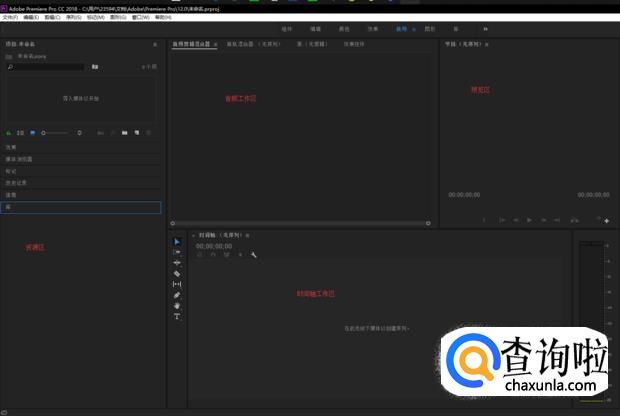Switch to the 音轨混合器 tab

pyautogui.click(x=253, y=44)
